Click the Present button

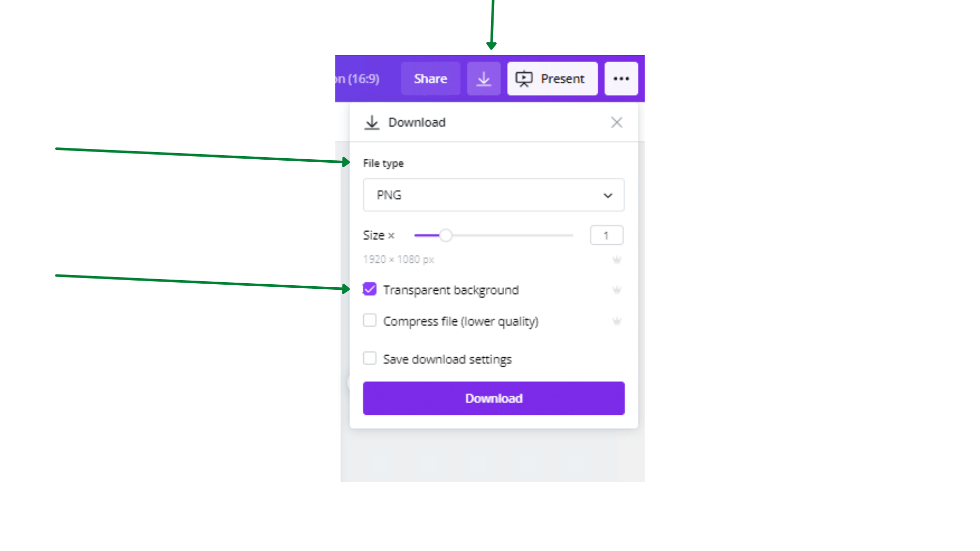click(552, 79)
